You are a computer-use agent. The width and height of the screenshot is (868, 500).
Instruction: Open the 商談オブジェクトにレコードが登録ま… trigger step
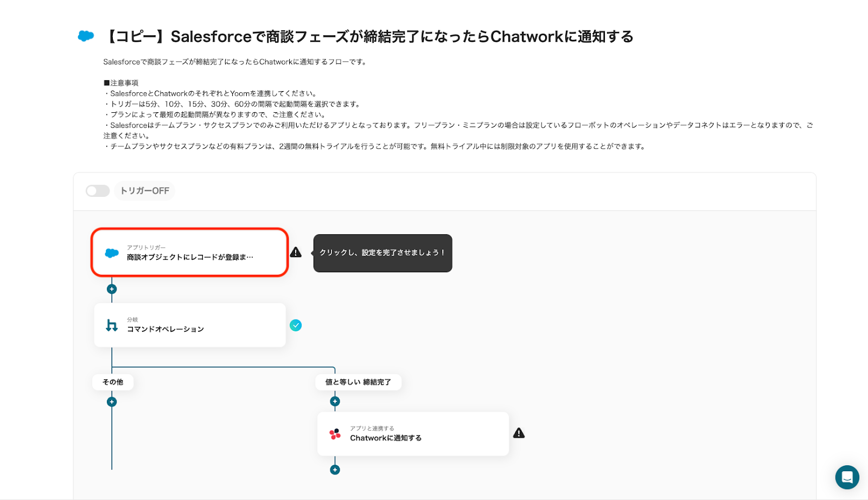pyautogui.click(x=189, y=253)
